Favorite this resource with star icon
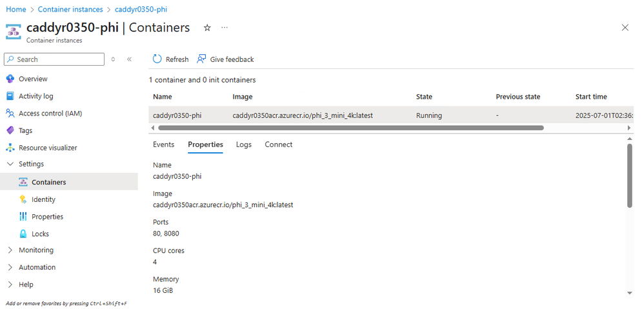The height and width of the screenshot is (309, 644). pyautogui.click(x=207, y=28)
